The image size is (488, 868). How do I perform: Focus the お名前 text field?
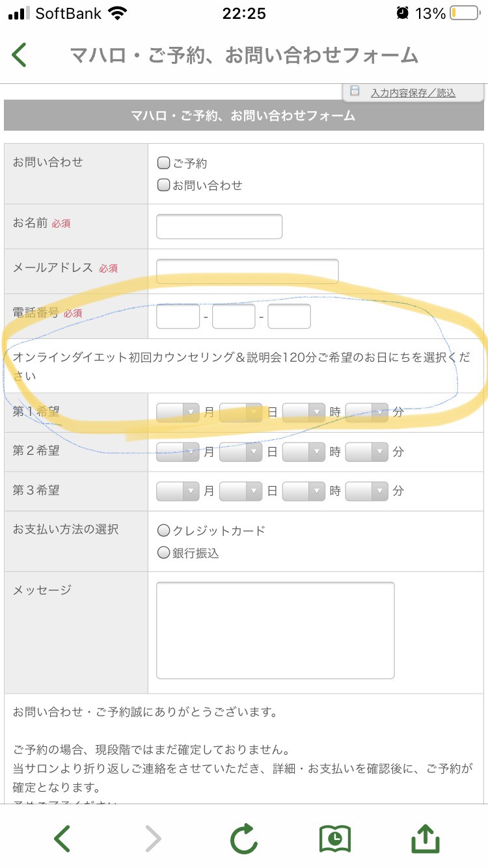pyautogui.click(x=219, y=226)
